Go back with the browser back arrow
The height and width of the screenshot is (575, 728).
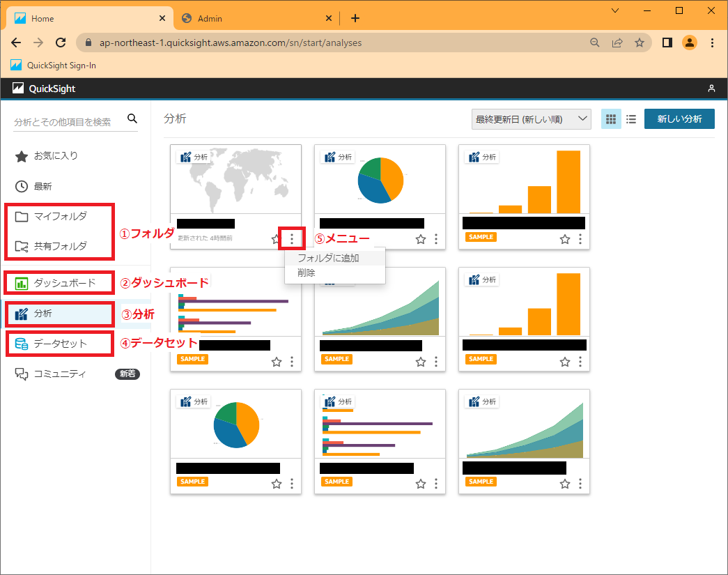point(16,43)
